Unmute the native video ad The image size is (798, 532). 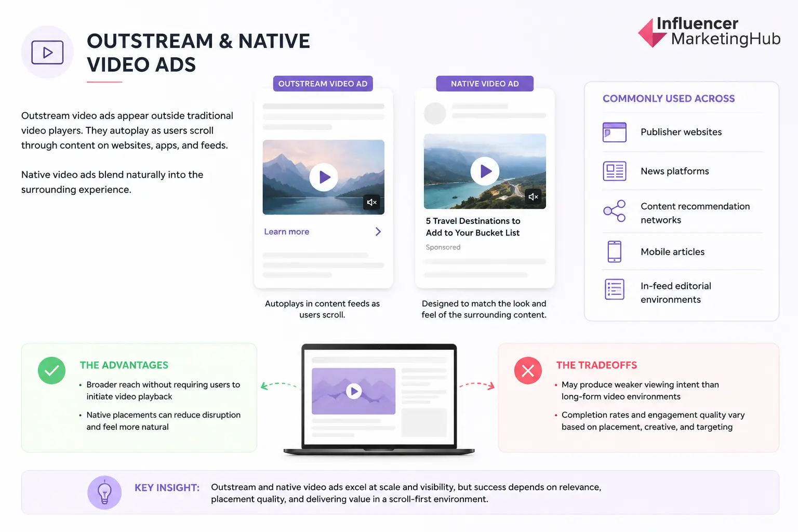point(533,196)
